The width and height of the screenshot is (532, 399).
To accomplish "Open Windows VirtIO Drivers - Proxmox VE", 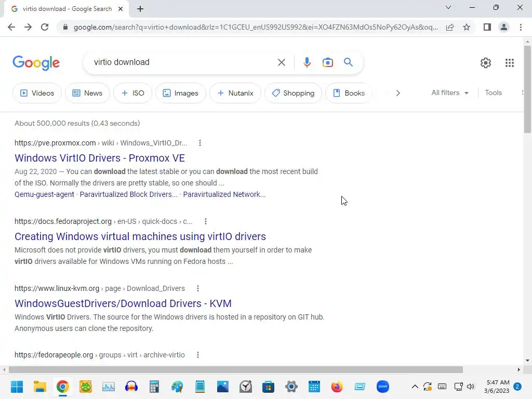I will [x=100, y=158].
